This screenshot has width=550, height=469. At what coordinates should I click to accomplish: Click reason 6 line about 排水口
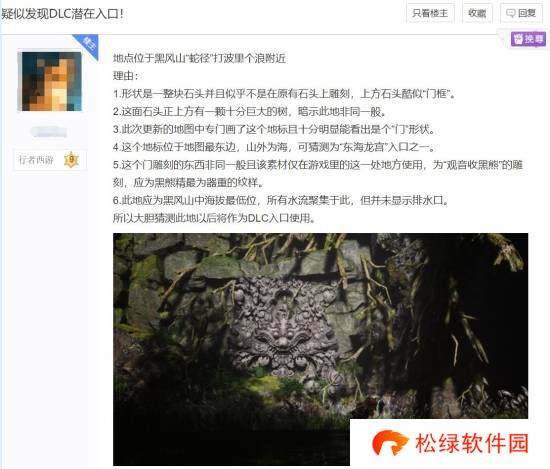pyautogui.click(x=281, y=200)
